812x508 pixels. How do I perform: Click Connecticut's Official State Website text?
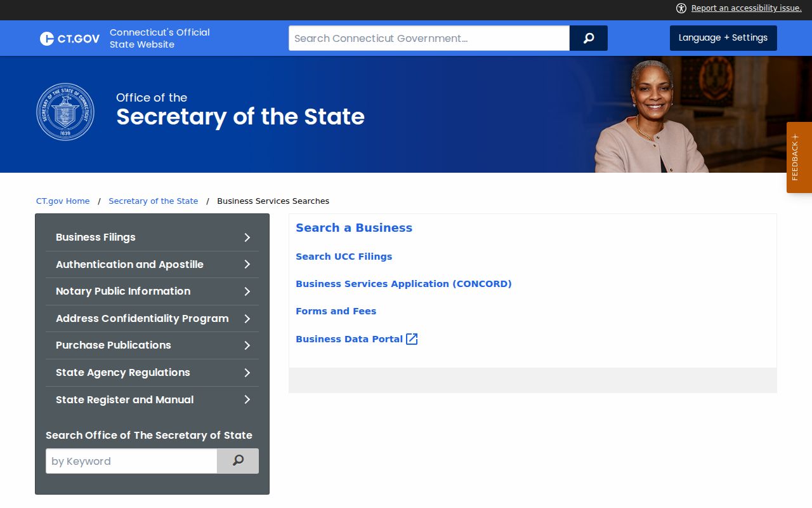click(160, 38)
